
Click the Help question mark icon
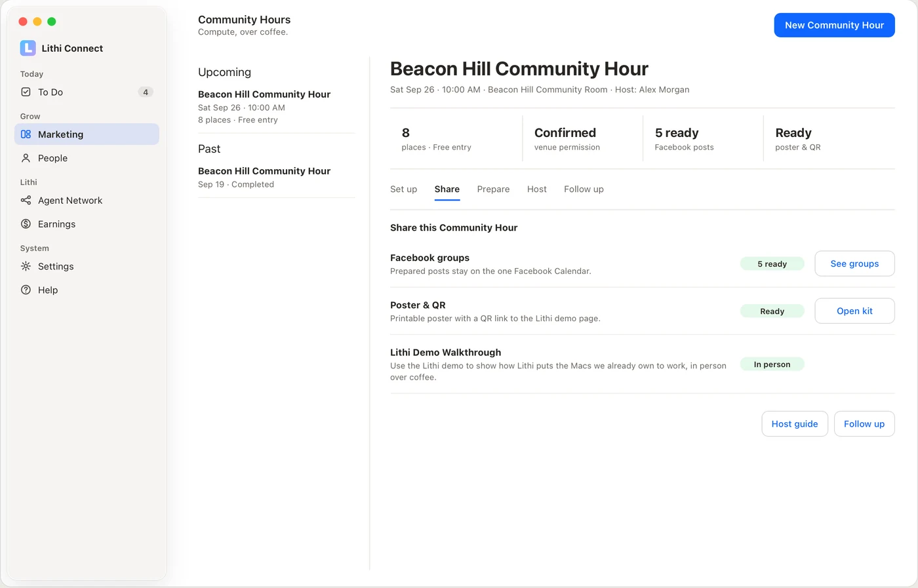pyautogui.click(x=26, y=290)
